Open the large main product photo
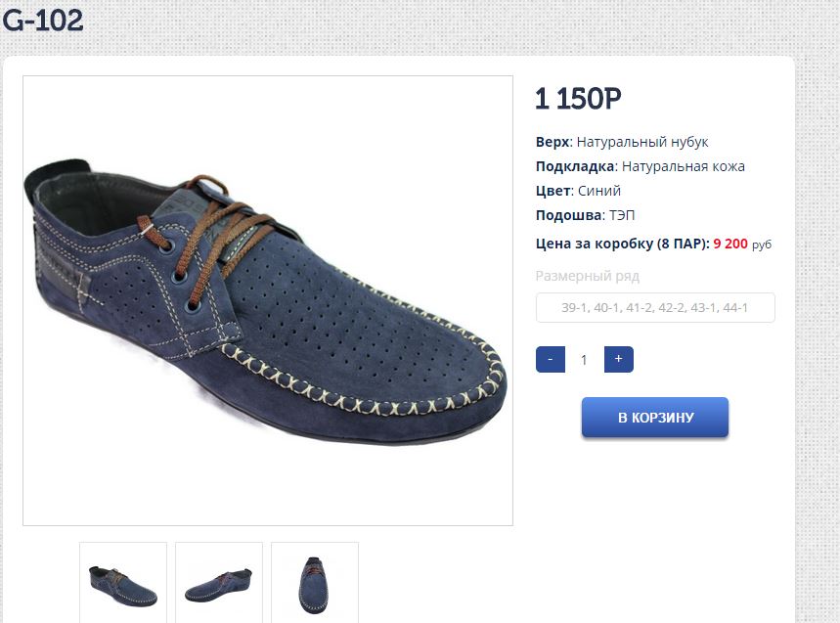840x623 pixels. [x=267, y=300]
